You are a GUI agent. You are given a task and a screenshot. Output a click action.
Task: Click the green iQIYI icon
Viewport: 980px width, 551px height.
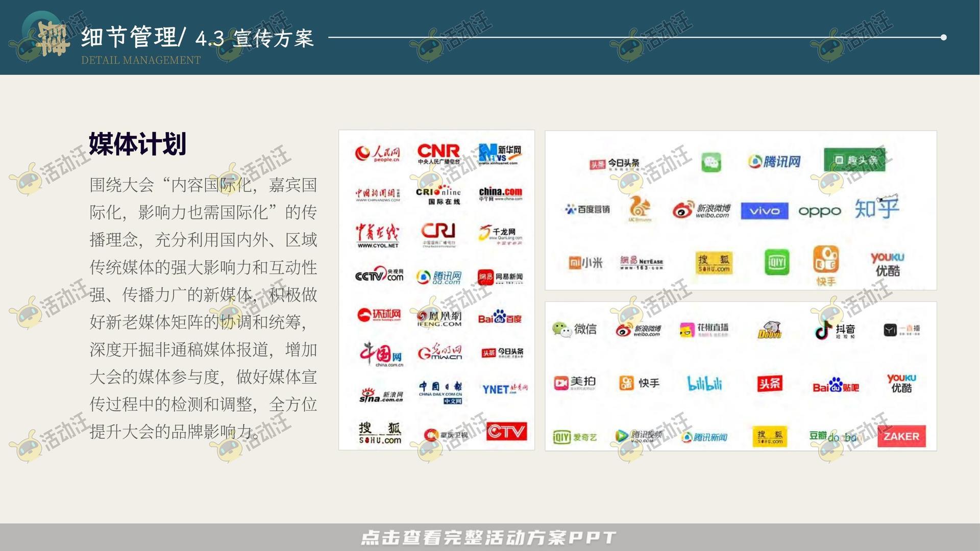pyautogui.click(x=776, y=263)
